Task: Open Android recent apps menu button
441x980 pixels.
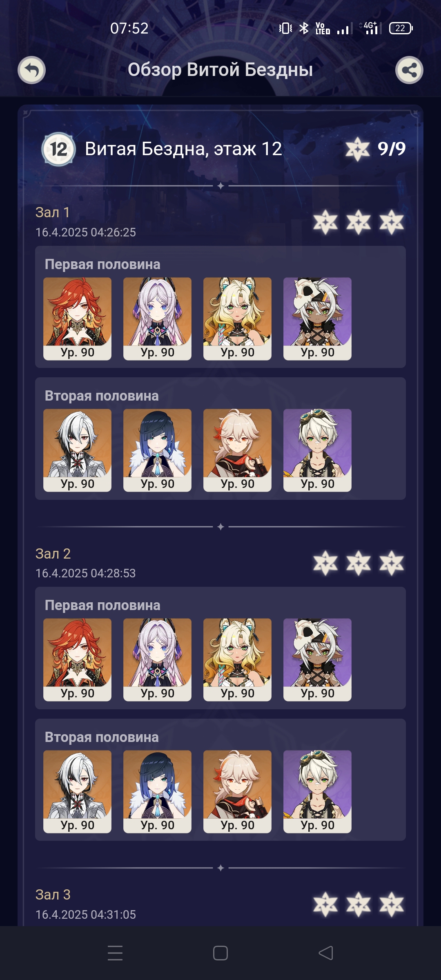Action: coord(115,953)
